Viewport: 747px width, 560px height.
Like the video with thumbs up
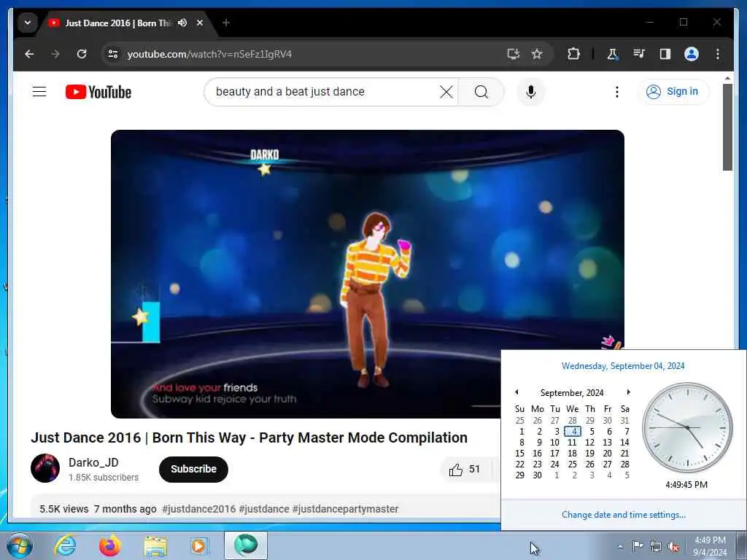pos(465,470)
